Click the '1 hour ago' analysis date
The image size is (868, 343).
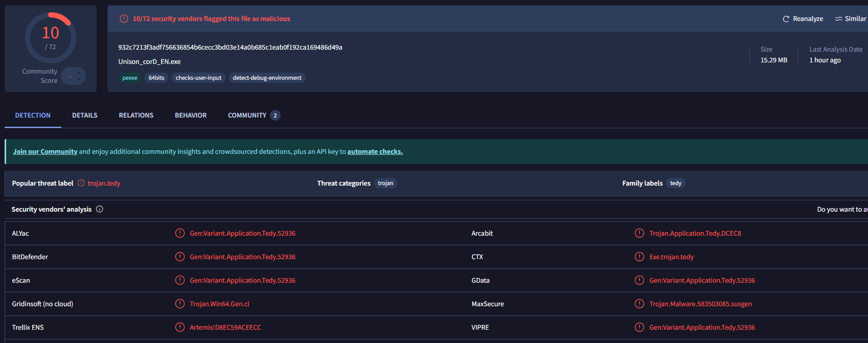click(825, 60)
